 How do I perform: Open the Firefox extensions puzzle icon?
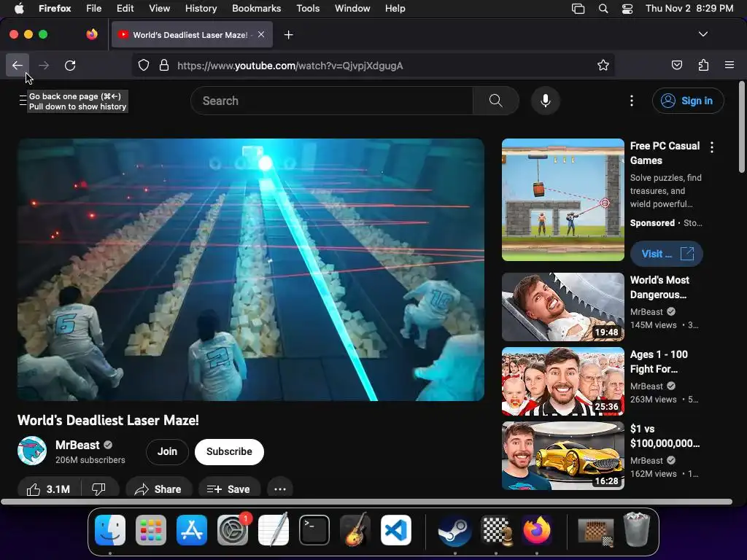pyautogui.click(x=703, y=65)
